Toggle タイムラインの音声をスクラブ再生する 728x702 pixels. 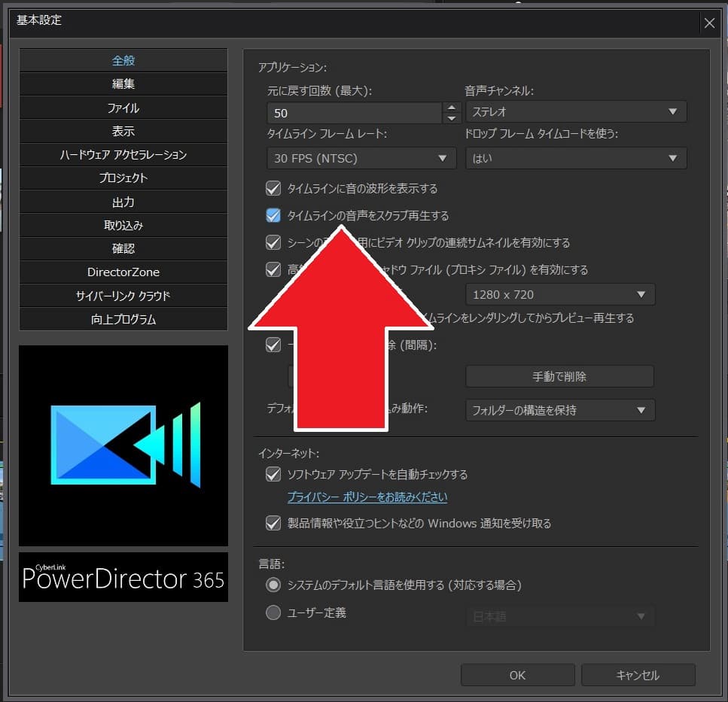[x=273, y=215]
